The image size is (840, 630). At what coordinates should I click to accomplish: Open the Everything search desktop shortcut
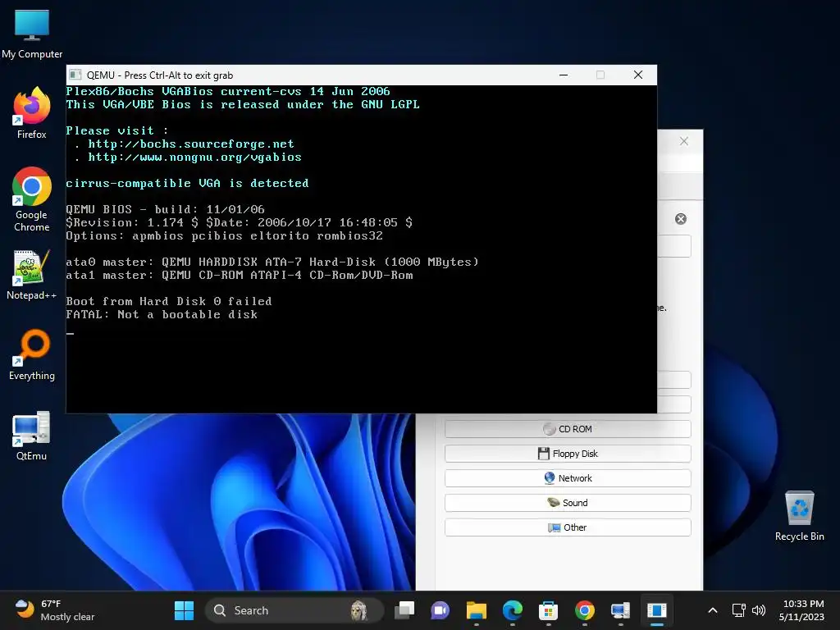click(32, 355)
